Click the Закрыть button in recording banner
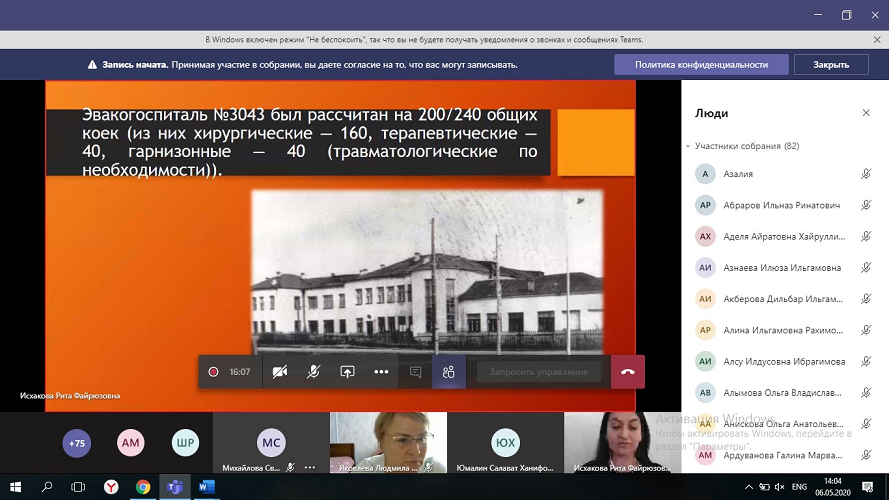This screenshot has height=500, width=889. (831, 65)
